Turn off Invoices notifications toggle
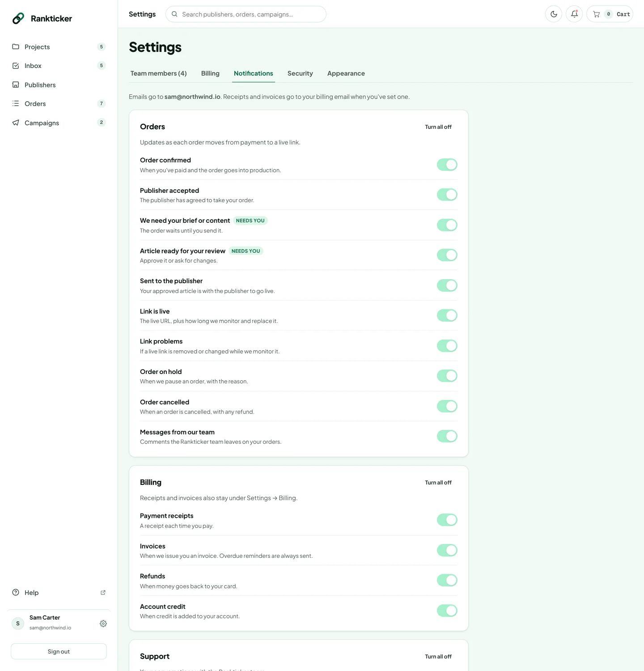The width and height of the screenshot is (644, 671). coord(447,550)
